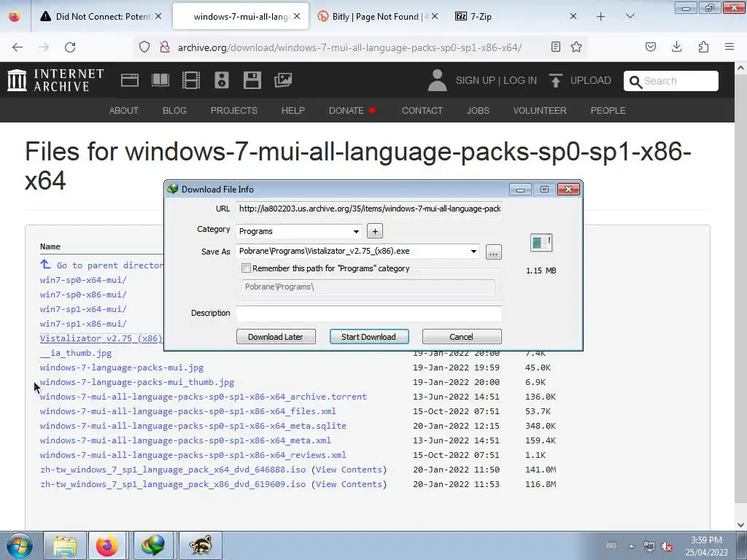747x560 pixels.
Task: Switch to Bitly Page Not Found tab
Action: (376, 16)
